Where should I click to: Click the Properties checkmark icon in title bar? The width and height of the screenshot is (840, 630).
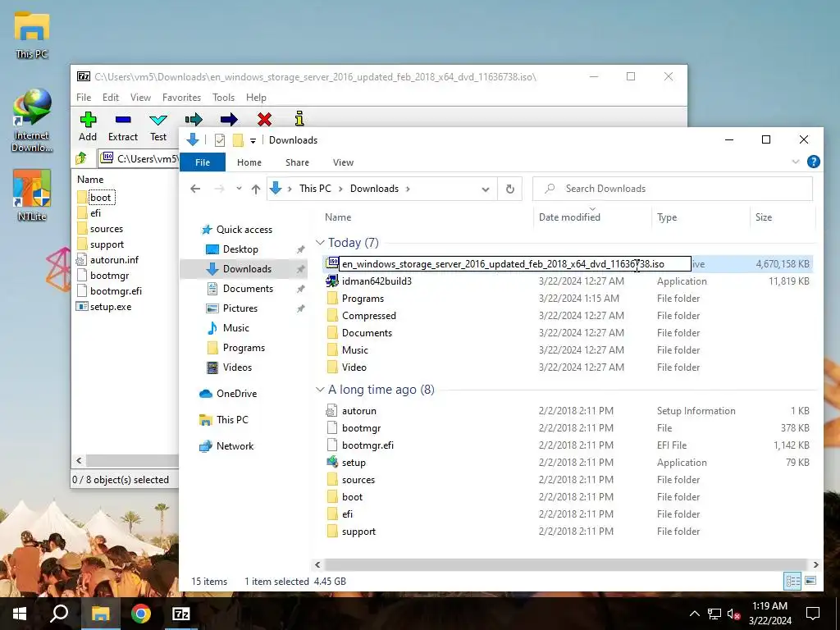[x=220, y=139]
